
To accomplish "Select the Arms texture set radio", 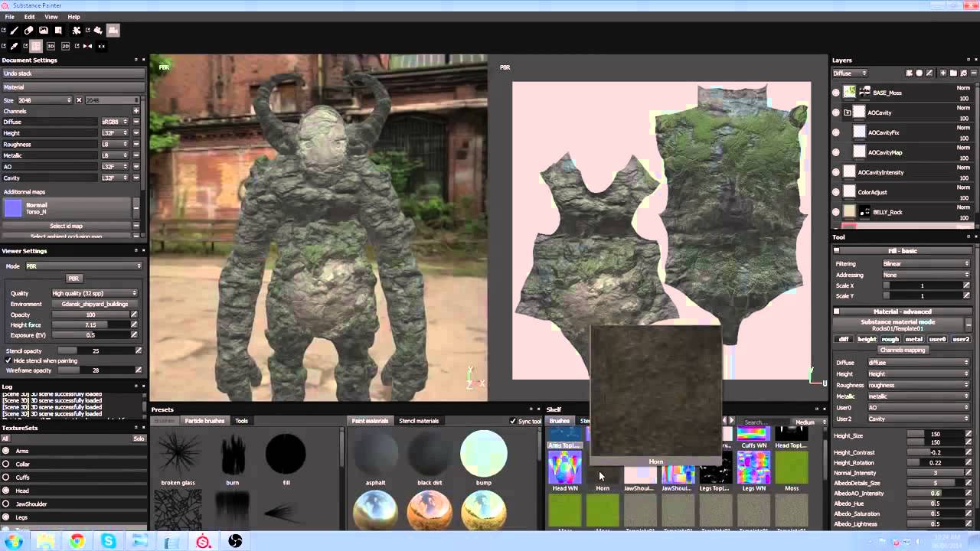I will 6,451.
